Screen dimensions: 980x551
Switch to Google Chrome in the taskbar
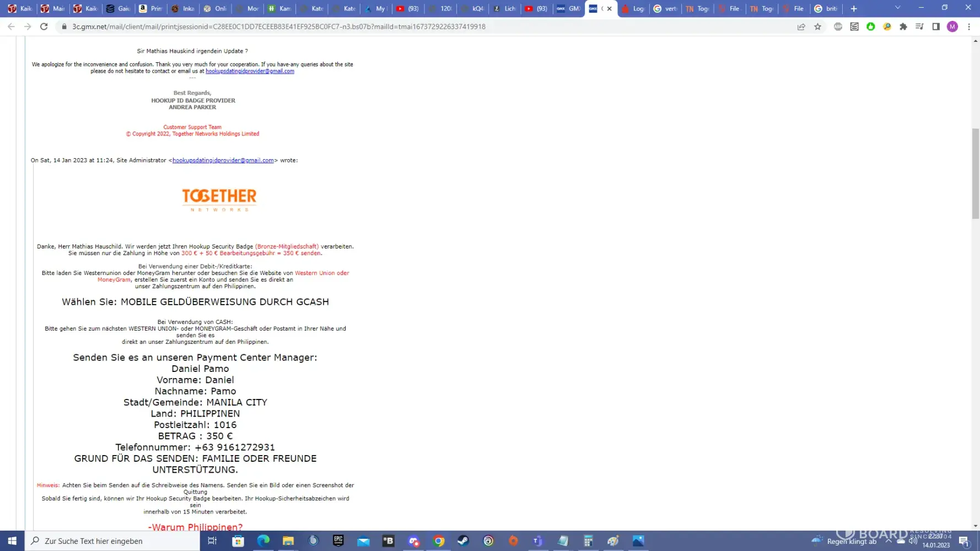point(439,541)
